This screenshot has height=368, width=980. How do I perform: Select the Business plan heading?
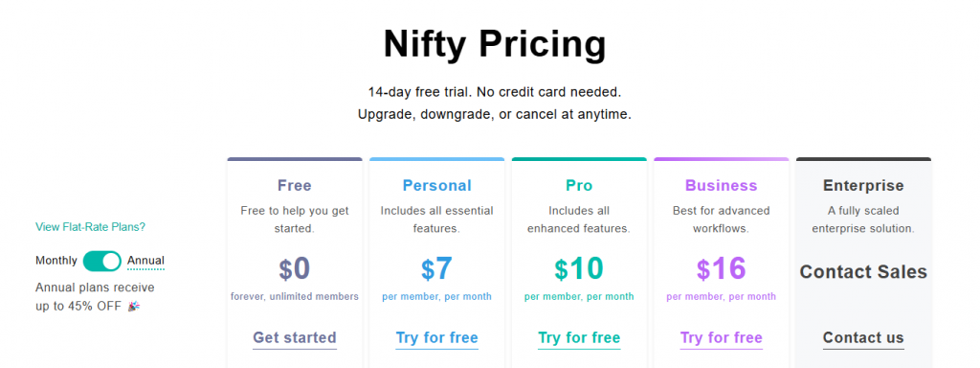pyautogui.click(x=722, y=186)
